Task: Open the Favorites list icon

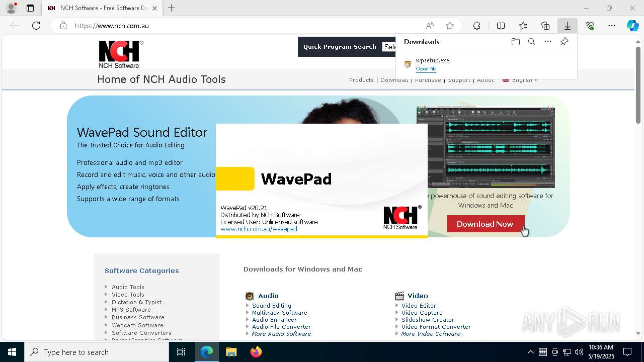Action: [x=523, y=26]
